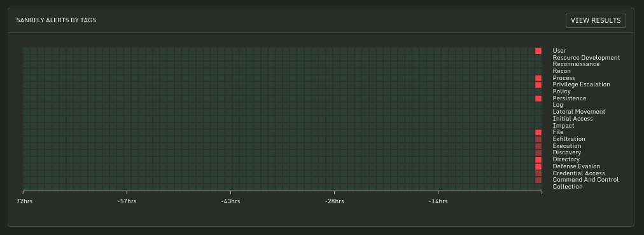Select the "Resource Development" tag label
This screenshot has width=644, height=235.
[586, 58]
